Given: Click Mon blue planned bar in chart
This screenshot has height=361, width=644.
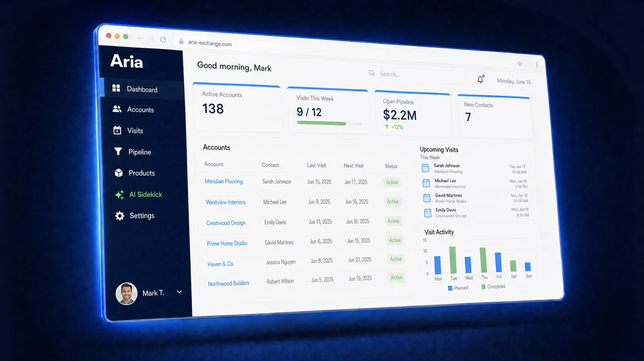Looking at the screenshot, I should tap(438, 265).
